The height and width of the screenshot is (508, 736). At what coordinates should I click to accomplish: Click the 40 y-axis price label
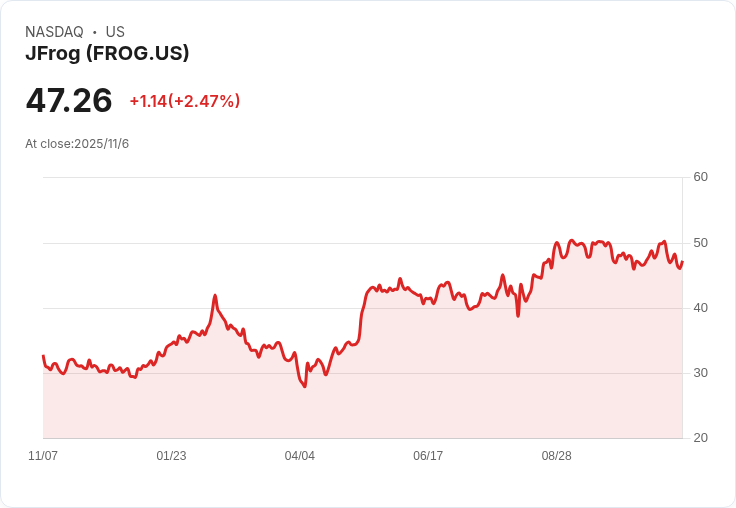pyautogui.click(x=701, y=308)
